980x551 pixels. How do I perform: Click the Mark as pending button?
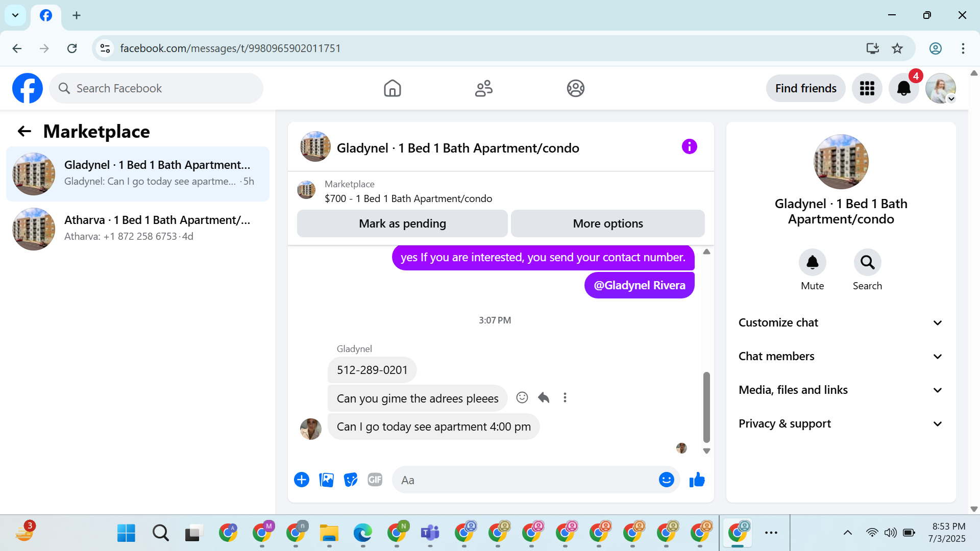402,224
